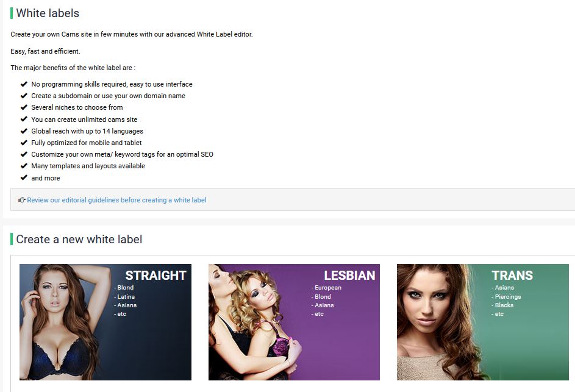Screen dimensions: 575x392
Task: Select the TRANS white label banner
Action: point(482,322)
